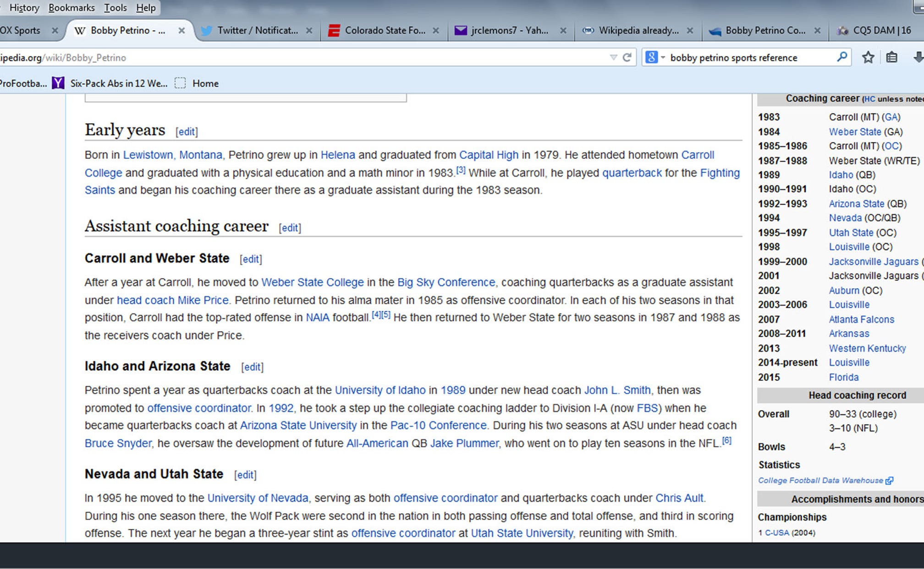
Task: Open the Atlanta Falcons infobox link
Action: click(861, 319)
